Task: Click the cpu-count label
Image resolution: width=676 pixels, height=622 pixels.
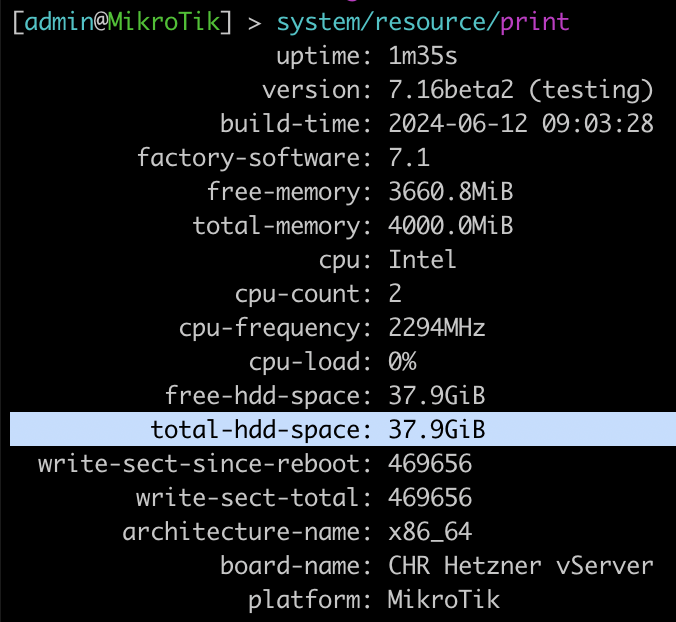Action: click(303, 295)
